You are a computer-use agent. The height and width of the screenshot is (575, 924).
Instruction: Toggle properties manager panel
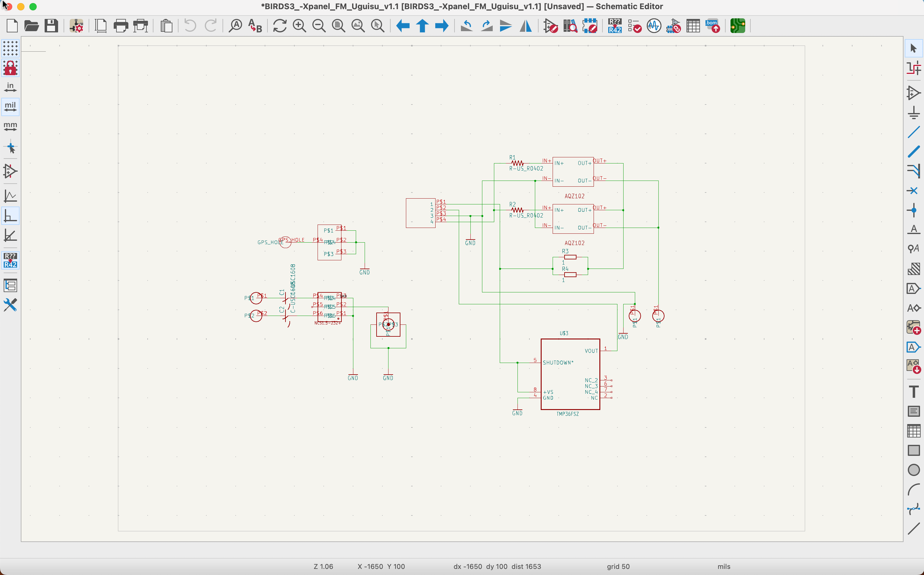pos(10,305)
